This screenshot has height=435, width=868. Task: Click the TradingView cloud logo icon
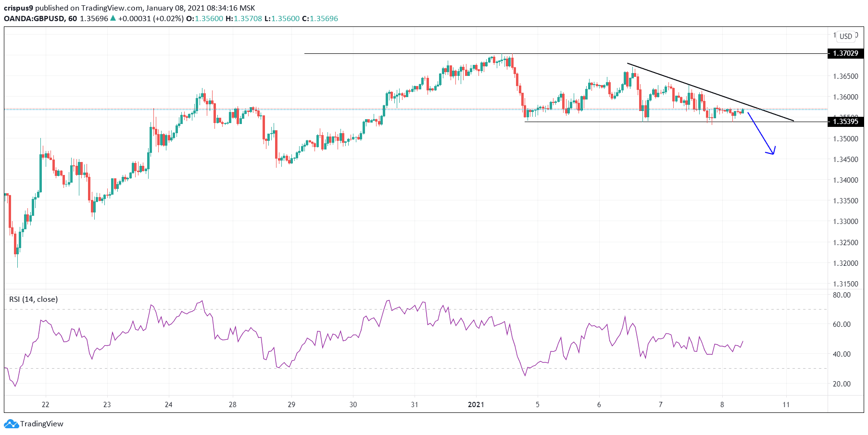(11, 424)
